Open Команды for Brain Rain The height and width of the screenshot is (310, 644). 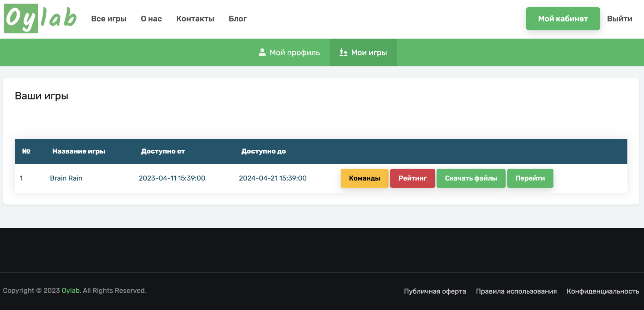click(x=364, y=178)
